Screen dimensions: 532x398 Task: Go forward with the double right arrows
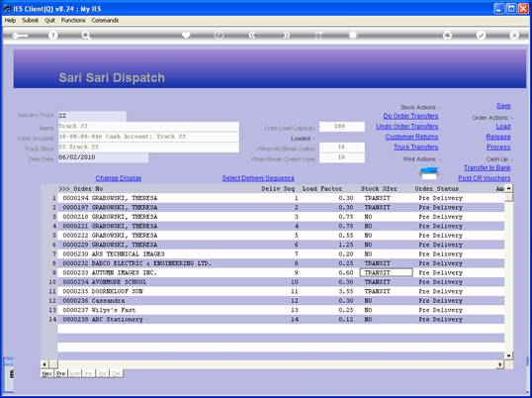coord(287,36)
